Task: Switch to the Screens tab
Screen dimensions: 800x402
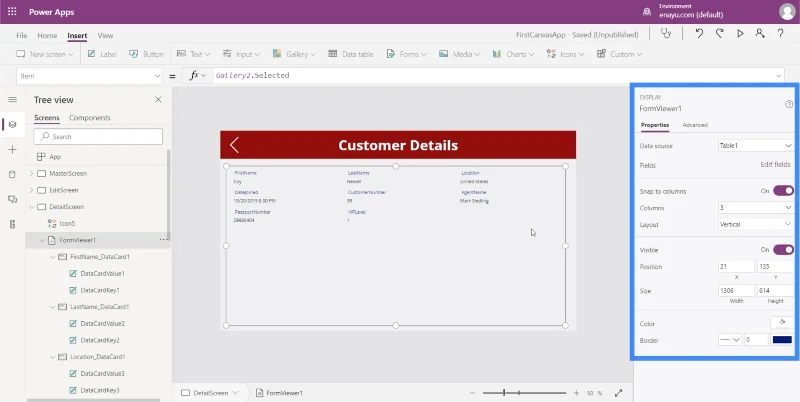Action: click(46, 118)
